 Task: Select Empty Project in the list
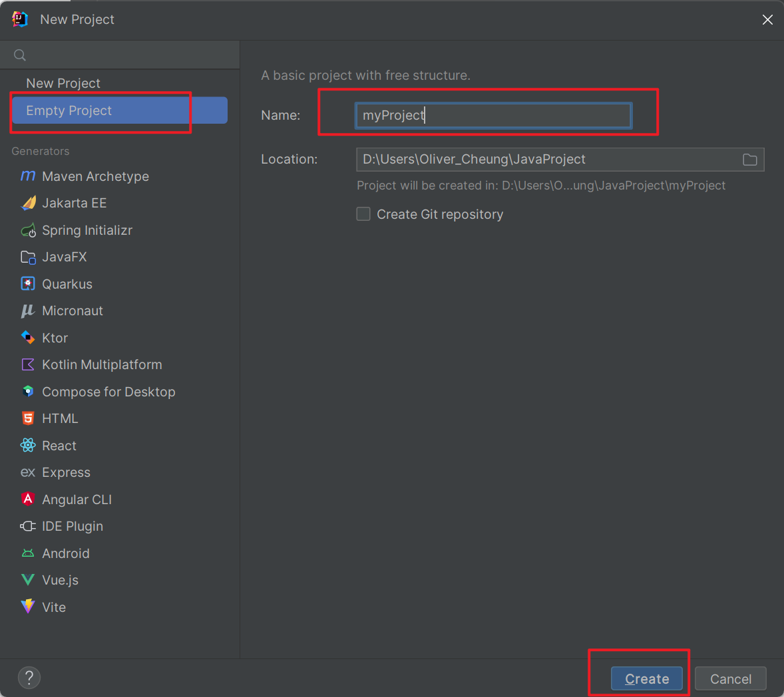120,110
